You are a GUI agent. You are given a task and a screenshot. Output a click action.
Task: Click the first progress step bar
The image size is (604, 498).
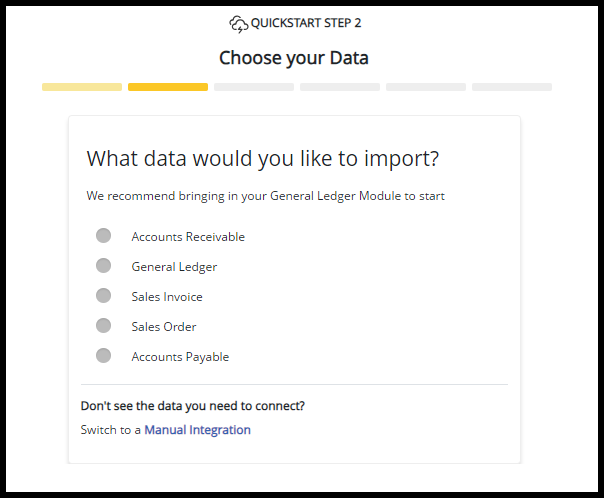point(82,87)
